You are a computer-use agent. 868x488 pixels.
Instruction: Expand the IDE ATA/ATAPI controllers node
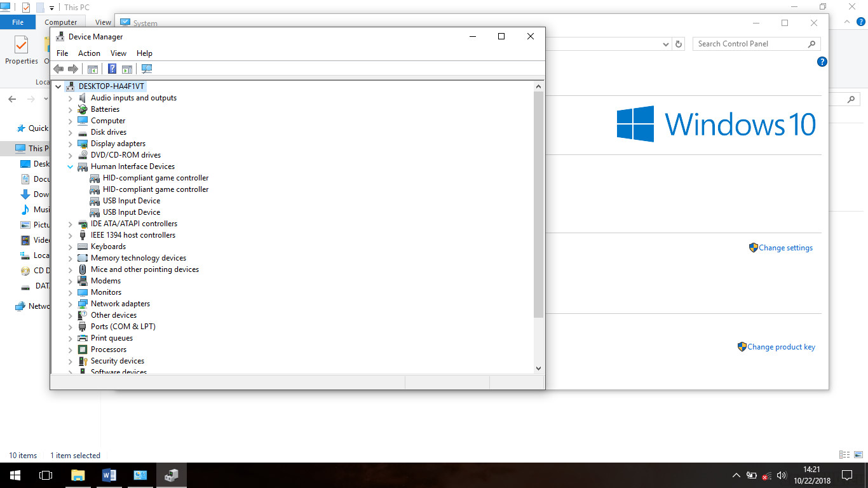pos(71,224)
